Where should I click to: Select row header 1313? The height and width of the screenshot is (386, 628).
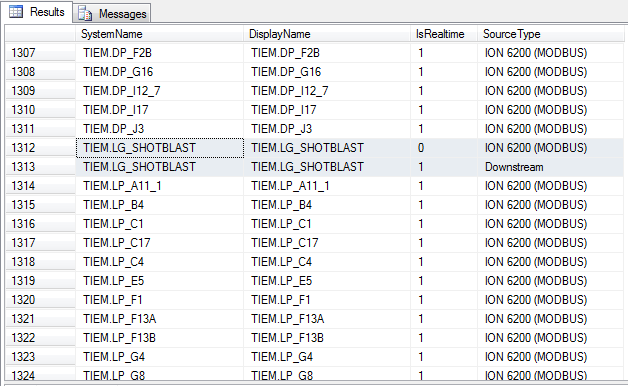point(40,167)
